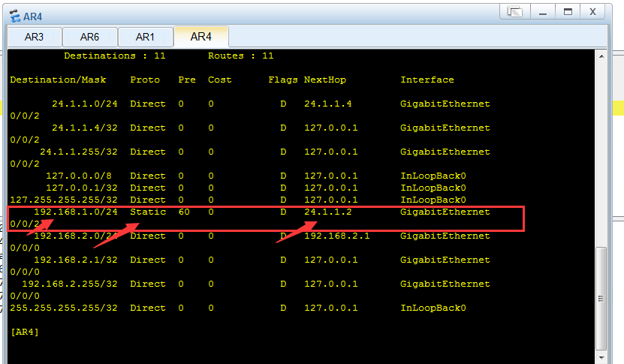This screenshot has width=624, height=364.
Task: Click the Flags column header
Action: click(283, 80)
